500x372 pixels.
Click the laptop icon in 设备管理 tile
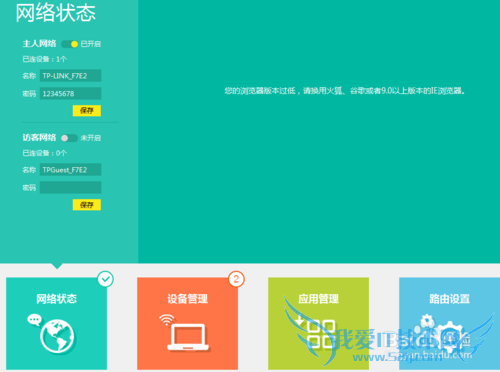188,337
